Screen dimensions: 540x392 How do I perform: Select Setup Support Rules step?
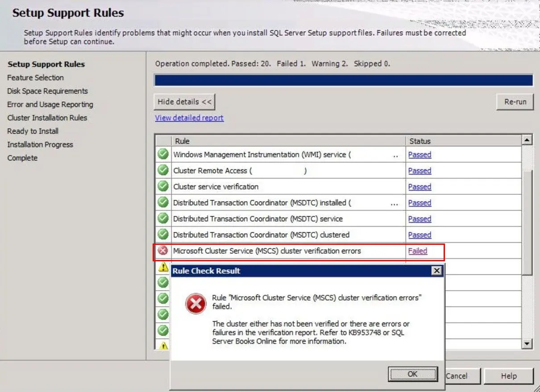46,64
